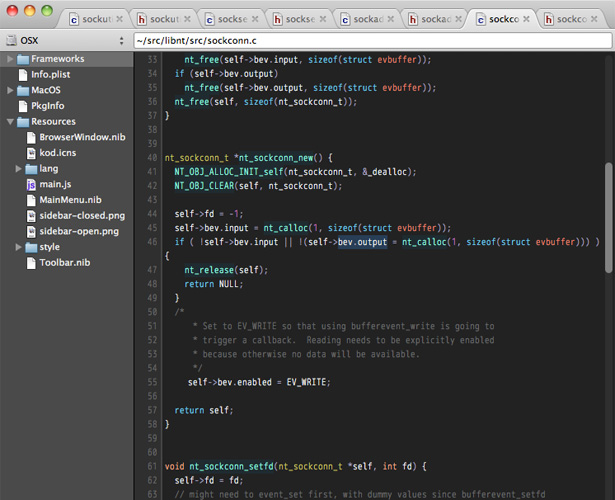Click the MainMenu.nib file icon

[x=31, y=200]
